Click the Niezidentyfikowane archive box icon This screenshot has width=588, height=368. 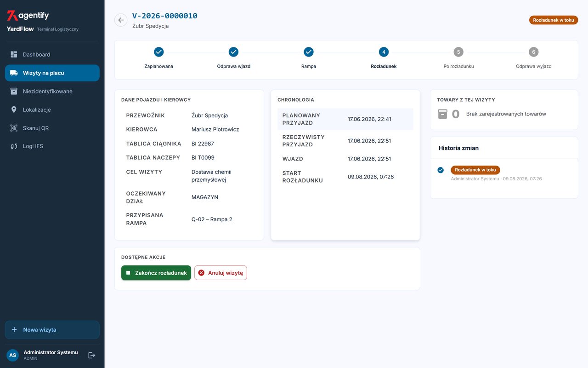(14, 91)
